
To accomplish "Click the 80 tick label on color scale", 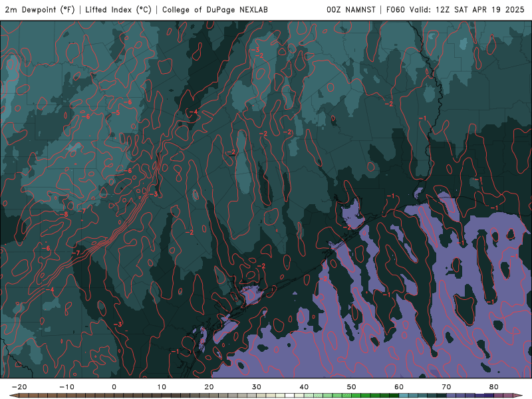I will tap(494, 387).
